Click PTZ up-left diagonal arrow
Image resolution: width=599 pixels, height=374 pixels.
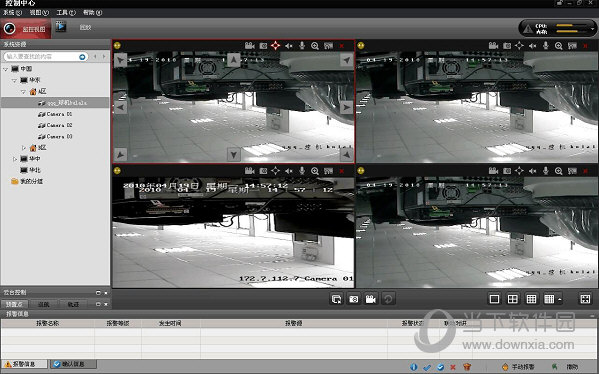(x=120, y=60)
